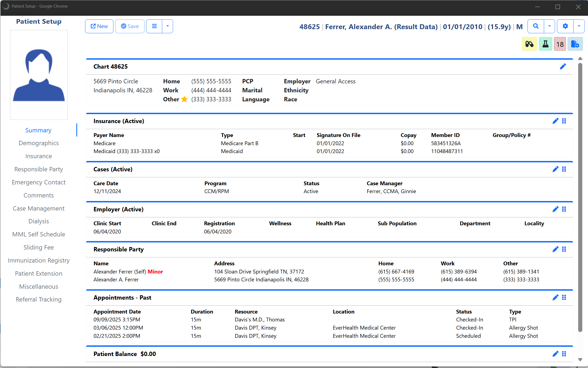Image resolution: width=588 pixels, height=368 pixels.
Task: Click the patient search magnifier icon
Action: coord(536,26)
